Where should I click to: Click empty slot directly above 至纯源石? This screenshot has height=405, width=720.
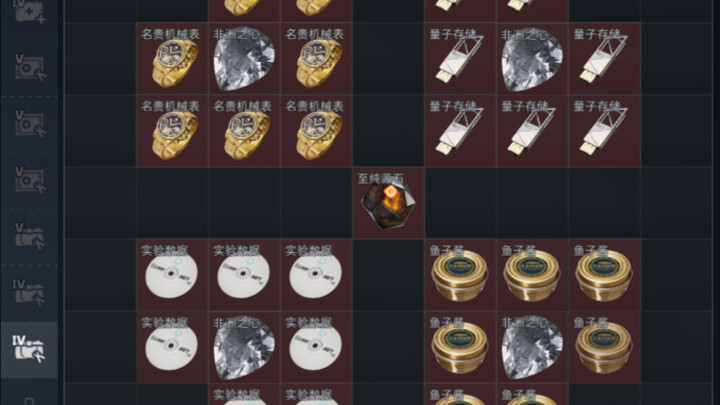(x=388, y=131)
